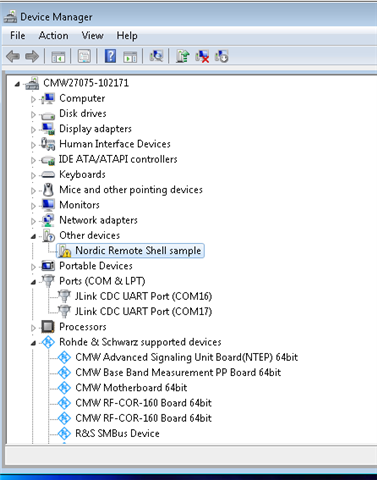Click the Uninstall device icon with red X
The width and height of the screenshot is (377, 480).
coord(202,56)
